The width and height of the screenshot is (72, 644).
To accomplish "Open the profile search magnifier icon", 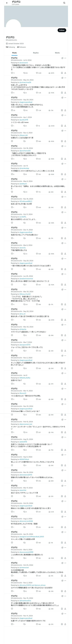I will tap(64, 3).
